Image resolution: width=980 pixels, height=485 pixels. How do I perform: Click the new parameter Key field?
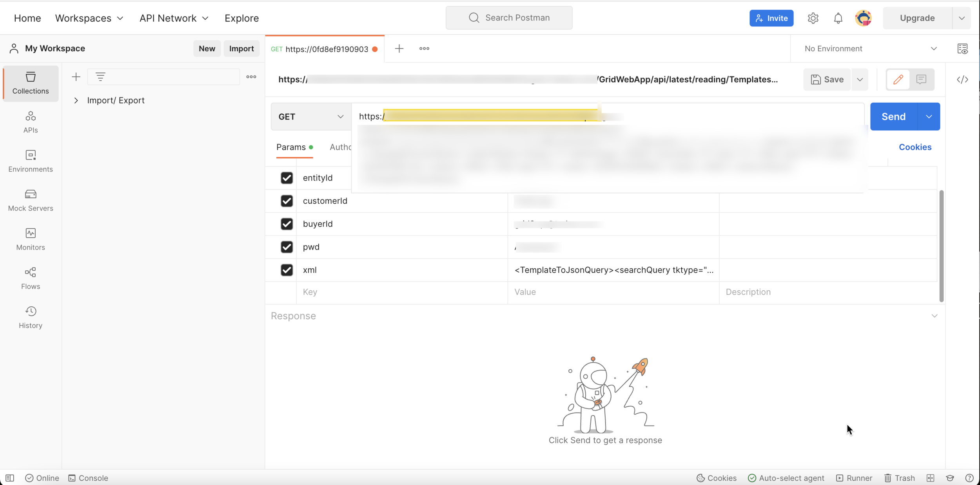(x=402, y=292)
